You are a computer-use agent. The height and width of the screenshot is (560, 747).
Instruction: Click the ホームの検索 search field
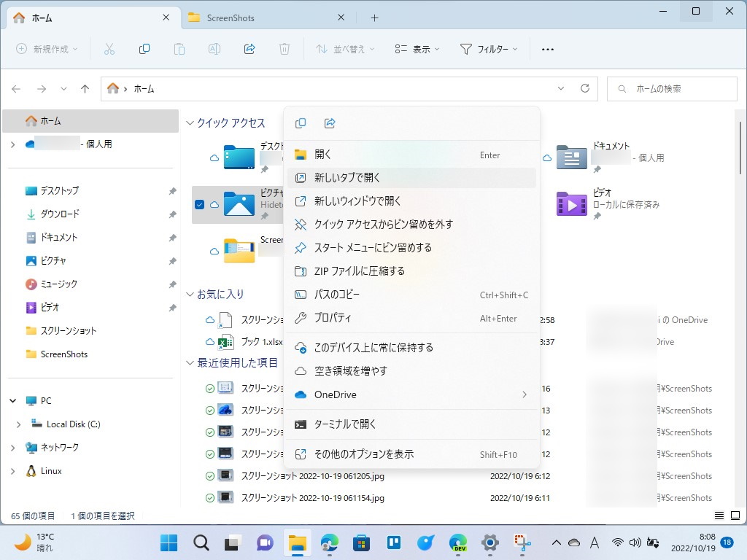(x=671, y=87)
